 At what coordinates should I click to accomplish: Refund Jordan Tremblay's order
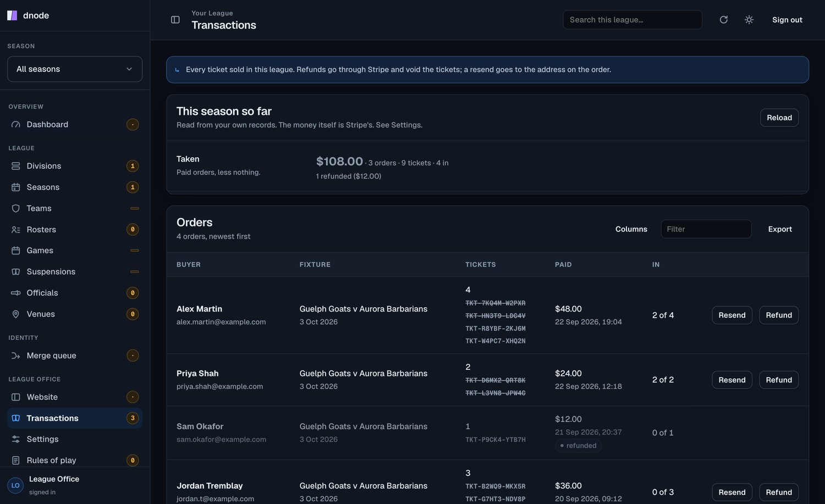tap(779, 492)
